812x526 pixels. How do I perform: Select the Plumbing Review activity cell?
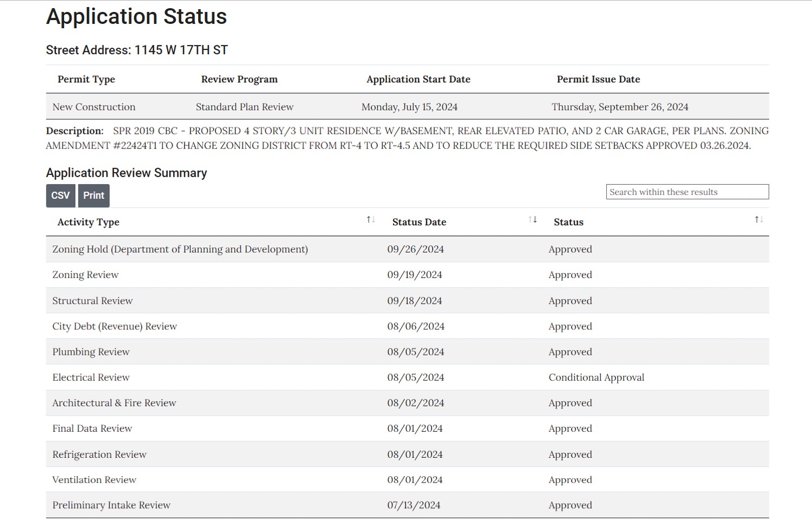(91, 352)
